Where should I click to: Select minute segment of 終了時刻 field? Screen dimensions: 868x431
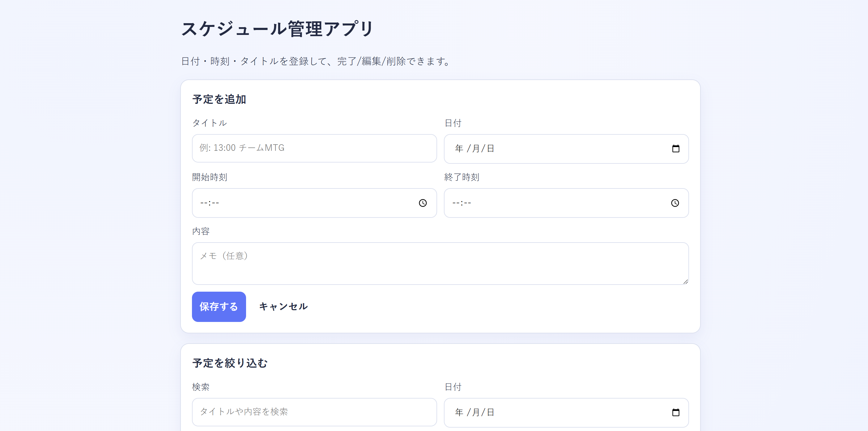pos(467,203)
